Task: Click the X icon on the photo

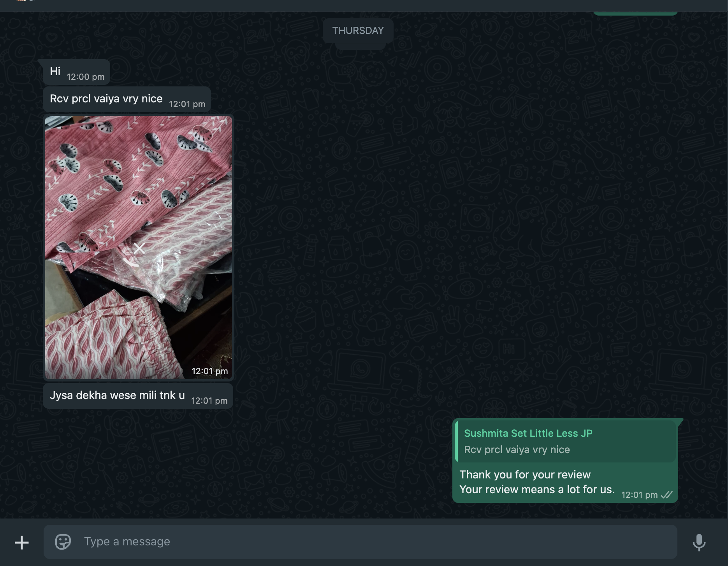Action: click(139, 248)
